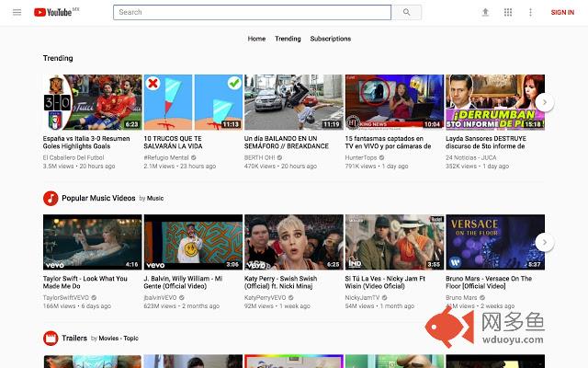Visit El Caballero Del Futbol channel

73,157
